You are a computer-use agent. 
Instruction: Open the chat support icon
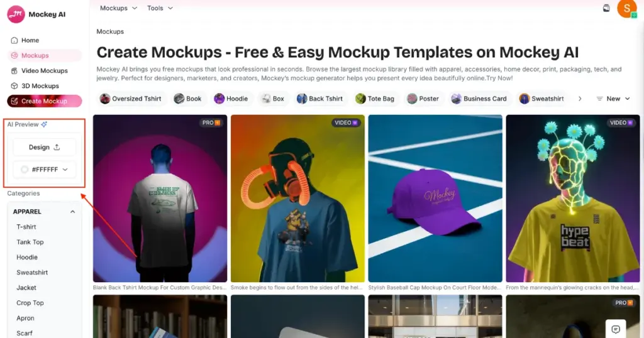click(x=615, y=329)
